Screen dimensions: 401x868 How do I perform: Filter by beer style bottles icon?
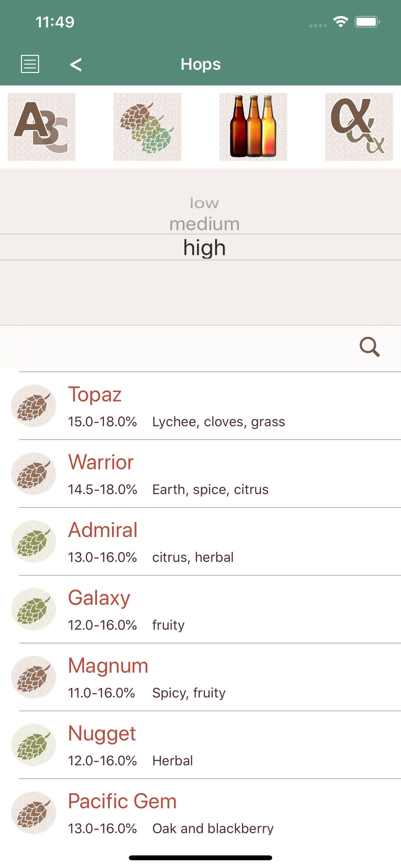253,127
